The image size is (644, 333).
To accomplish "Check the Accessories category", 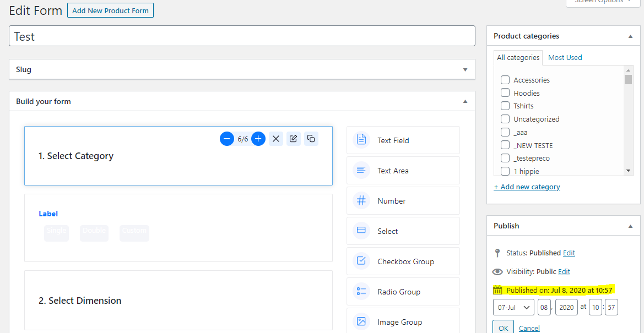I will click(x=505, y=80).
